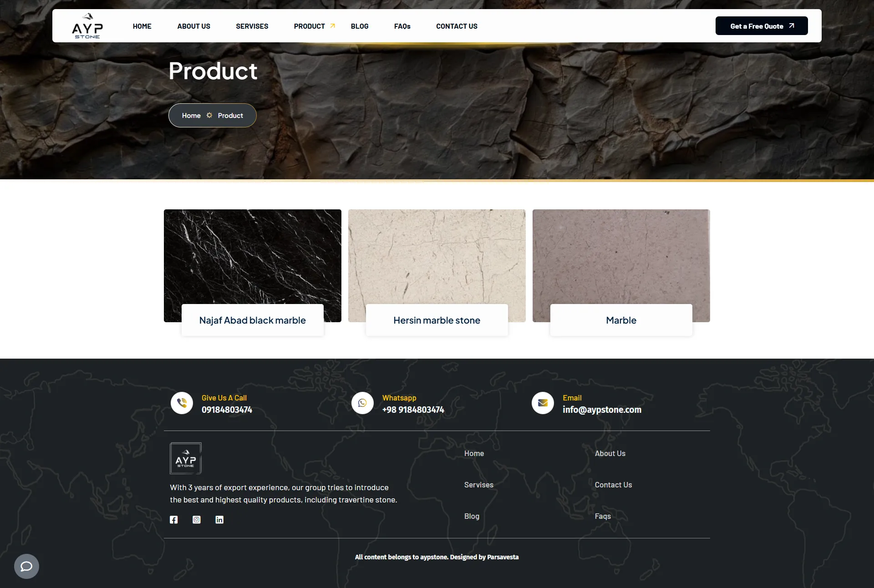Select Hersin marble stone product title
This screenshot has width=874, height=588.
[437, 320]
